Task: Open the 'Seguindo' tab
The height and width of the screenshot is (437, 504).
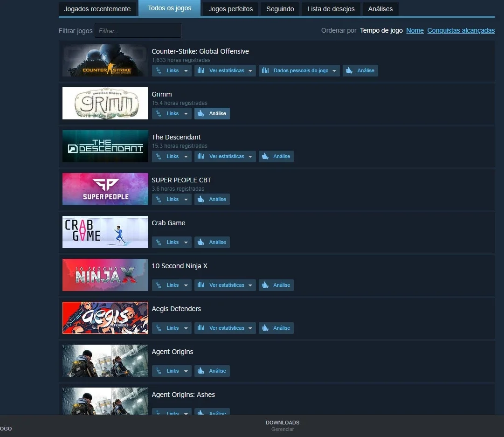Action: tap(280, 9)
